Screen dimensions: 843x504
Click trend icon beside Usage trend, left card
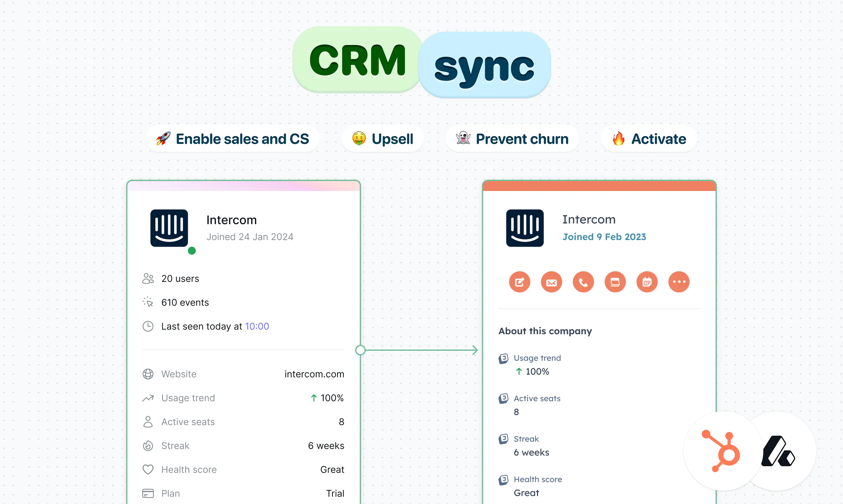(x=148, y=398)
